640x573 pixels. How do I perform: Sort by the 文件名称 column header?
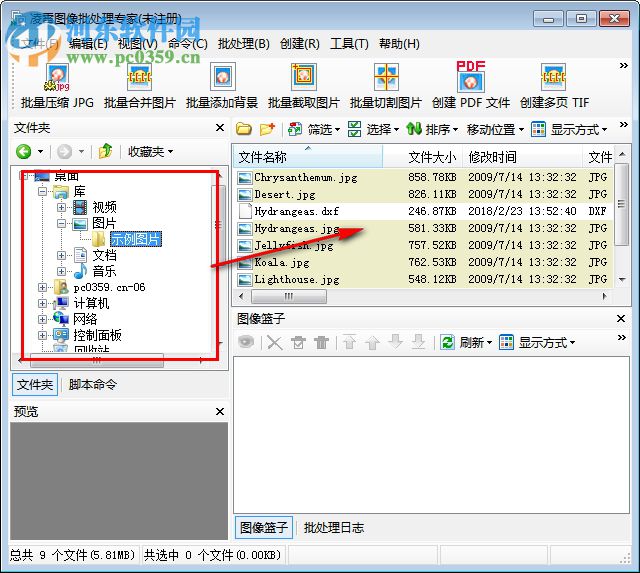308,157
